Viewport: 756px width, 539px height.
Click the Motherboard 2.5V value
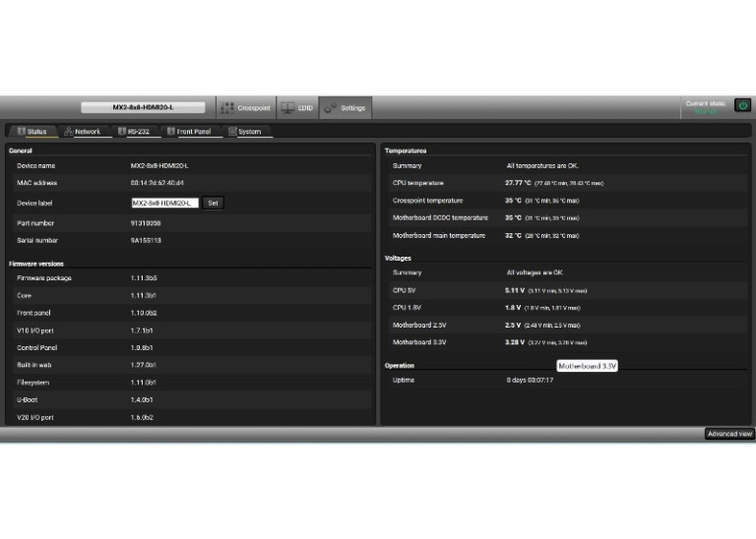coord(513,326)
